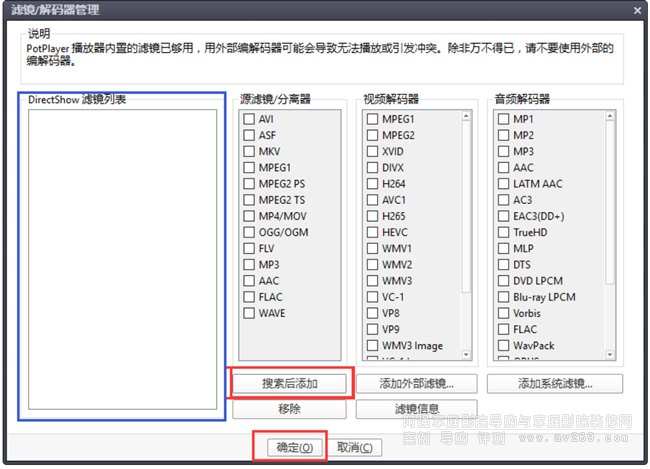Open 添加外部滤镜... dialog

(x=416, y=384)
